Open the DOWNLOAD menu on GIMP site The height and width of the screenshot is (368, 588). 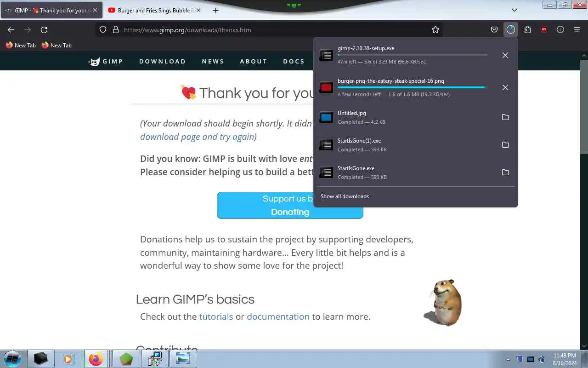click(163, 61)
